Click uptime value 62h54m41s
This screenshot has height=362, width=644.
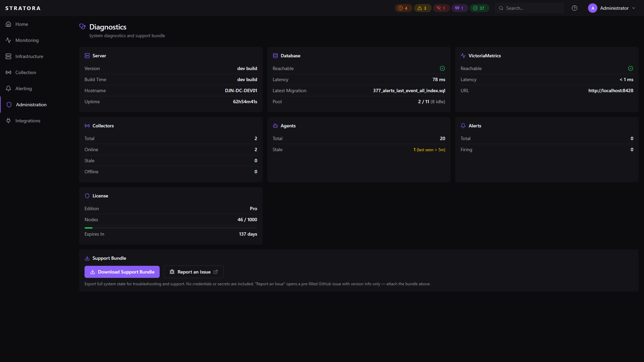point(245,102)
